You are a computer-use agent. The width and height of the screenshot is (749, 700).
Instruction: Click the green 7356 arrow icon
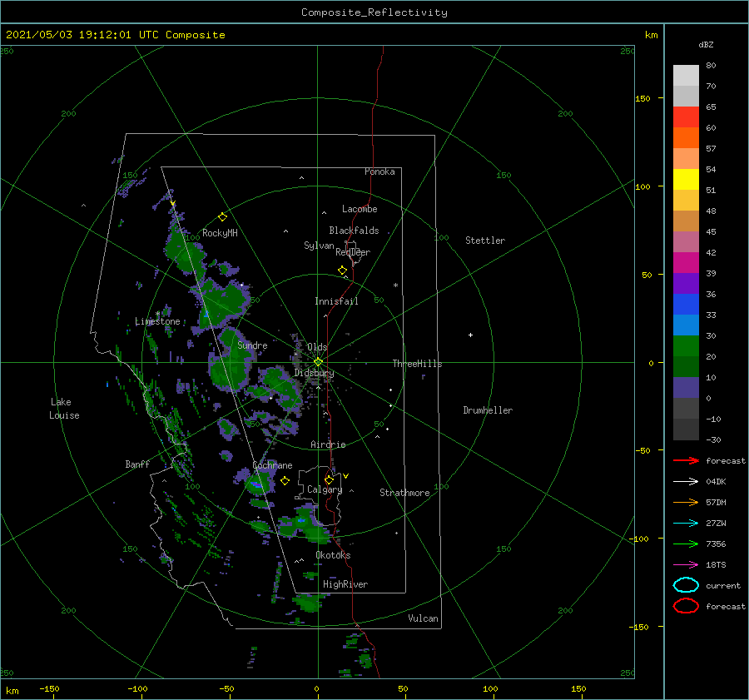[686, 544]
